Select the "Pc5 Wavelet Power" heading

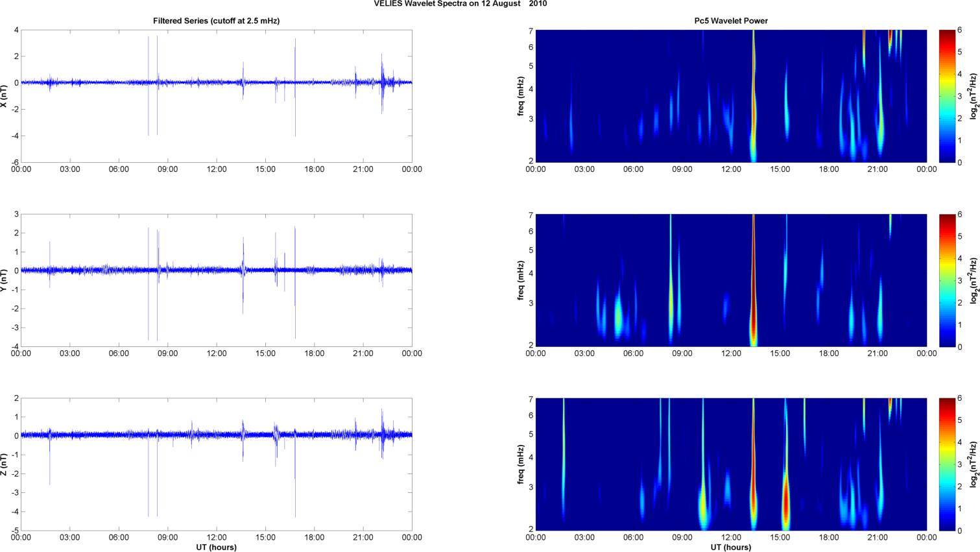(x=731, y=21)
